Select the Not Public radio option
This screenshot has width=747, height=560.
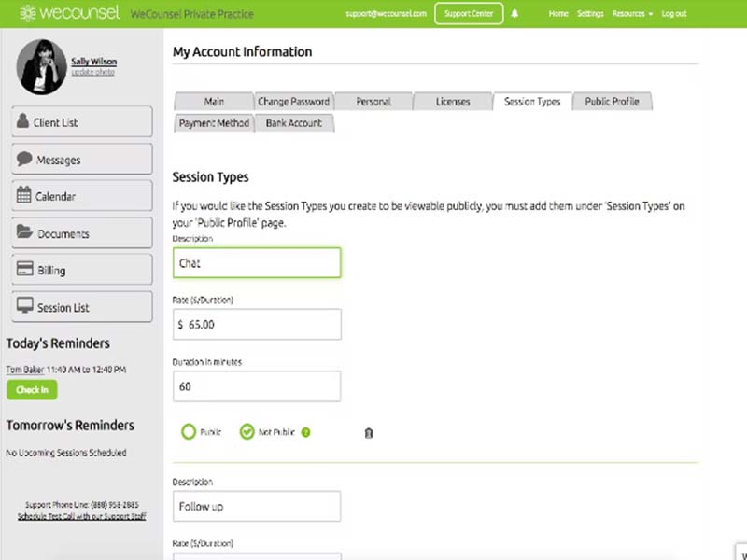click(x=247, y=432)
